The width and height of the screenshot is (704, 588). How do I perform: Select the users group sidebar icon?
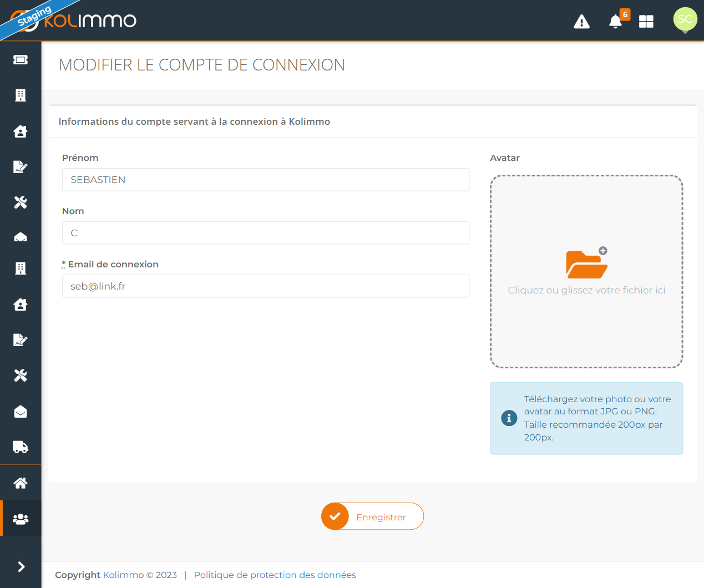21,519
